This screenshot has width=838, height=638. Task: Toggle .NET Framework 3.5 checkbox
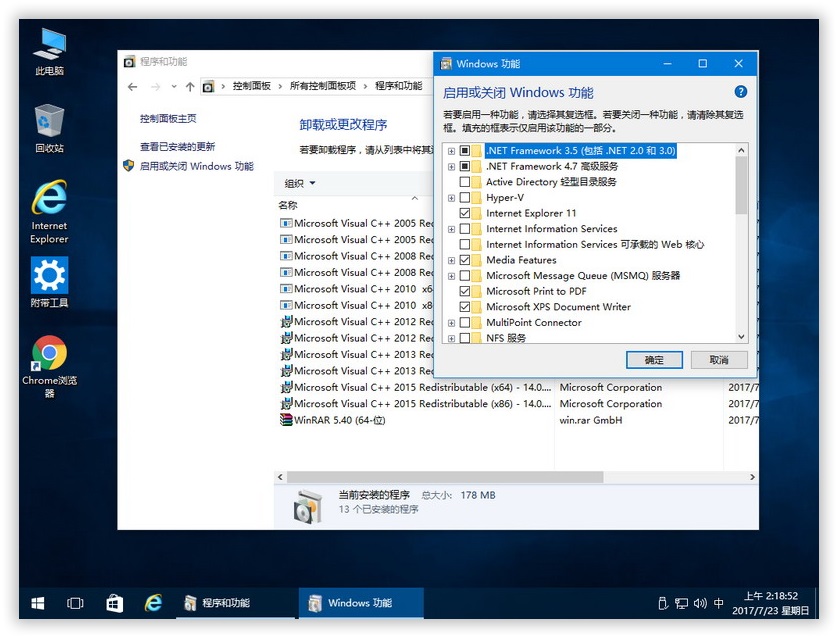click(x=464, y=151)
